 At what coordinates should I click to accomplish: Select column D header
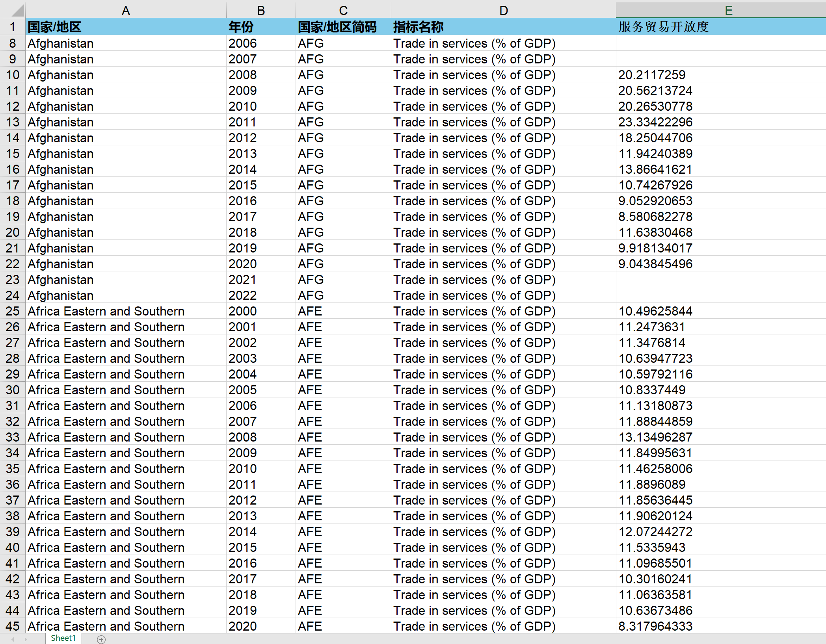point(503,10)
